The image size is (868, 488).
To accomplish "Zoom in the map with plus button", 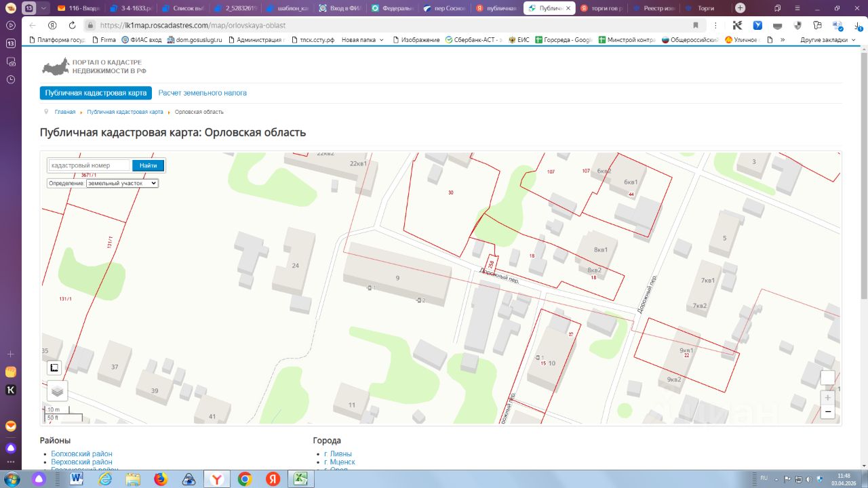I will (x=827, y=398).
